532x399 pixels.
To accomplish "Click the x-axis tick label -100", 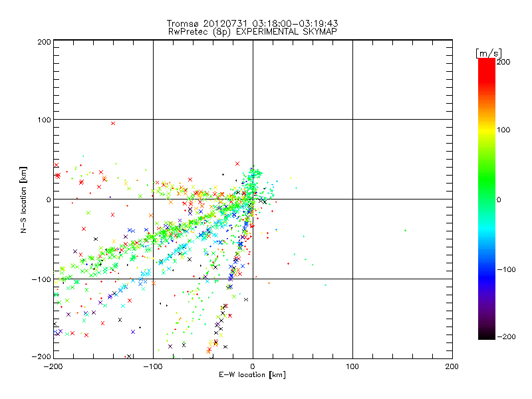I will (153, 366).
